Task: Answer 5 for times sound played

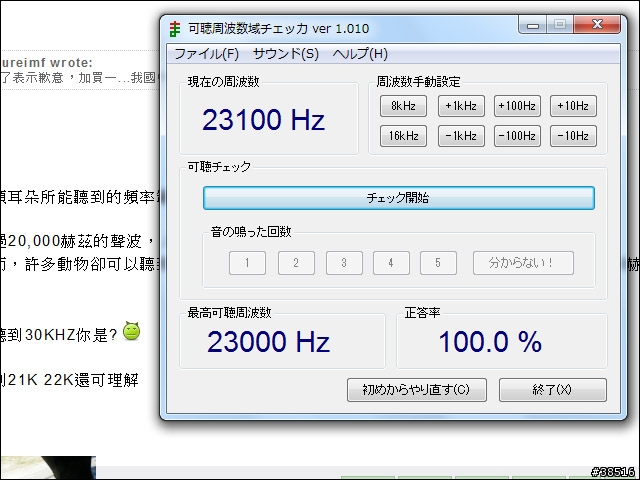Action: pos(438,263)
